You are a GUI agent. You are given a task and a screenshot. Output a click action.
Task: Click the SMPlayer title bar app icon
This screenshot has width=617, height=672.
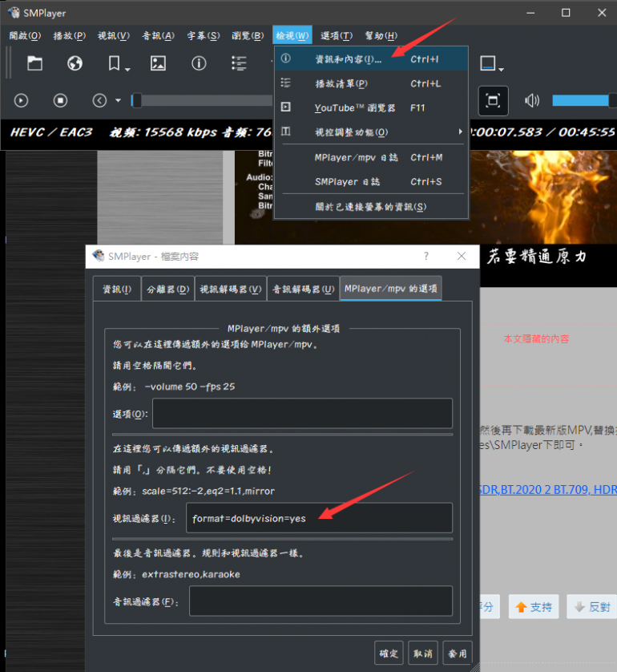pos(14,13)
